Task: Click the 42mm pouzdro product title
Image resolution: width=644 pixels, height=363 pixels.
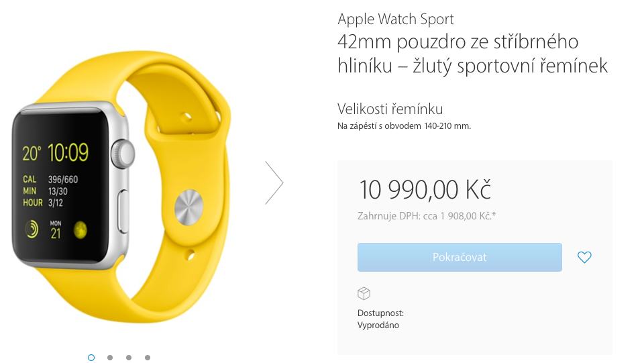Action: point(472,54)
